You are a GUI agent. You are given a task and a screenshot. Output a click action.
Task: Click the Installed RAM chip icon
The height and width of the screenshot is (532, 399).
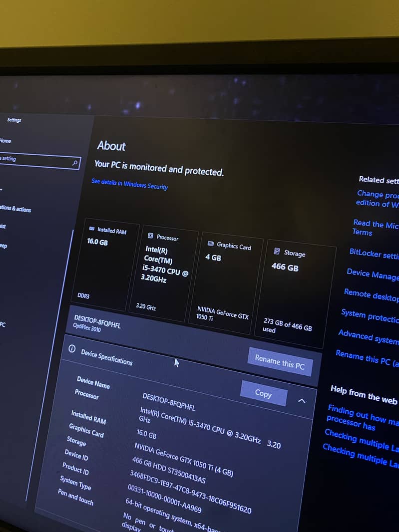(x=92, y=229)
